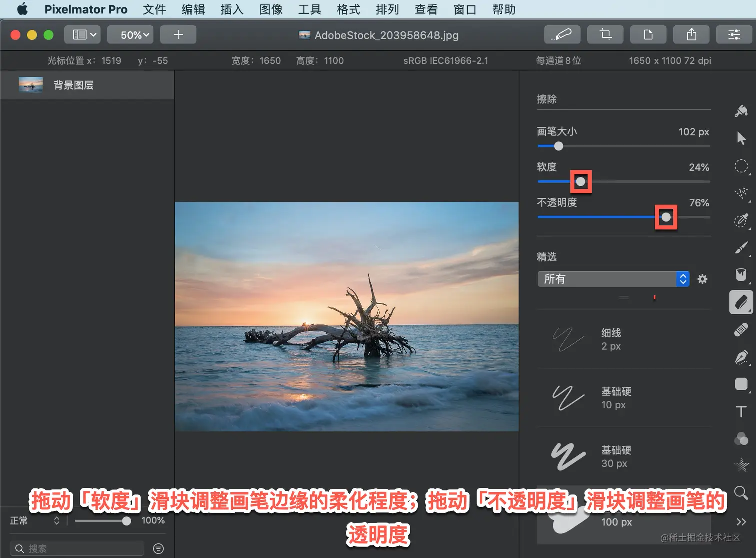756x558 pixels.
Task: Open the Share button
Action: click(691, 35)
